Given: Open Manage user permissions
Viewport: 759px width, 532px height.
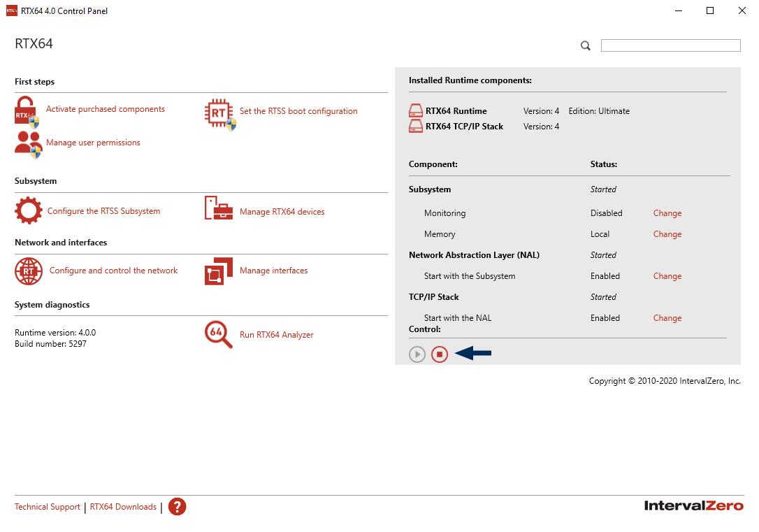Looking at the screenshot, I should [94, 143].
